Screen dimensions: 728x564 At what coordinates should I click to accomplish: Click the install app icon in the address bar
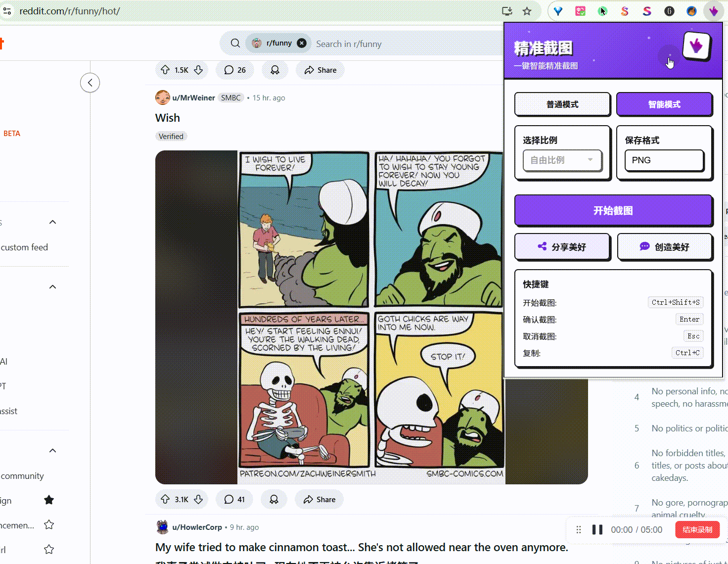pyautogui.click(x=507, y=11)
